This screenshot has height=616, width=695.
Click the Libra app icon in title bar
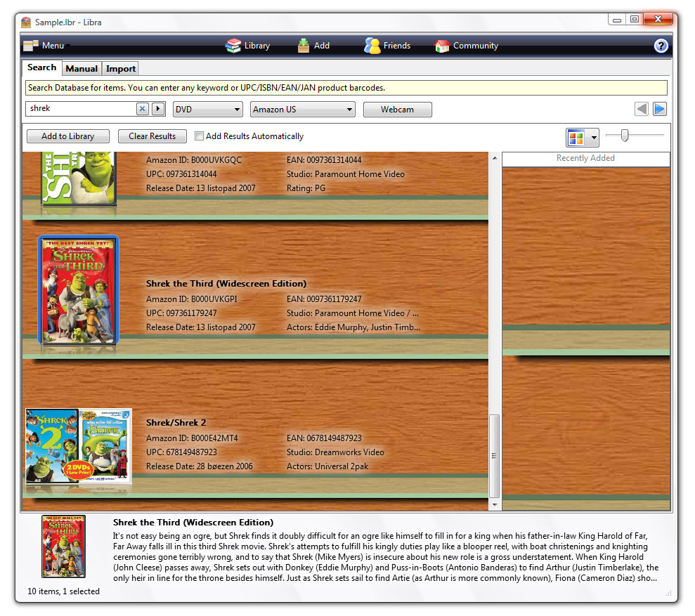26,22
